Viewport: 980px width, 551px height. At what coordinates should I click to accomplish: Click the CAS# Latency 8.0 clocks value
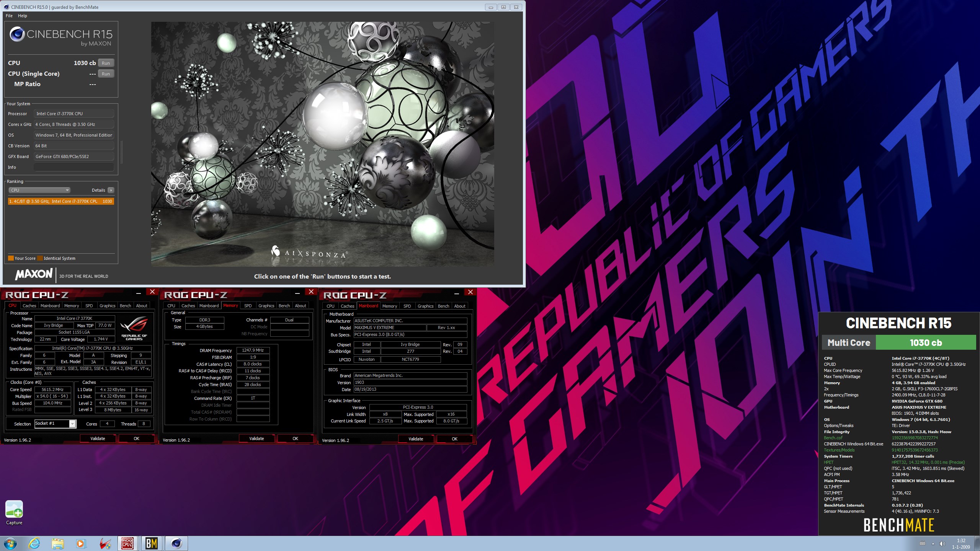(253, 364)
